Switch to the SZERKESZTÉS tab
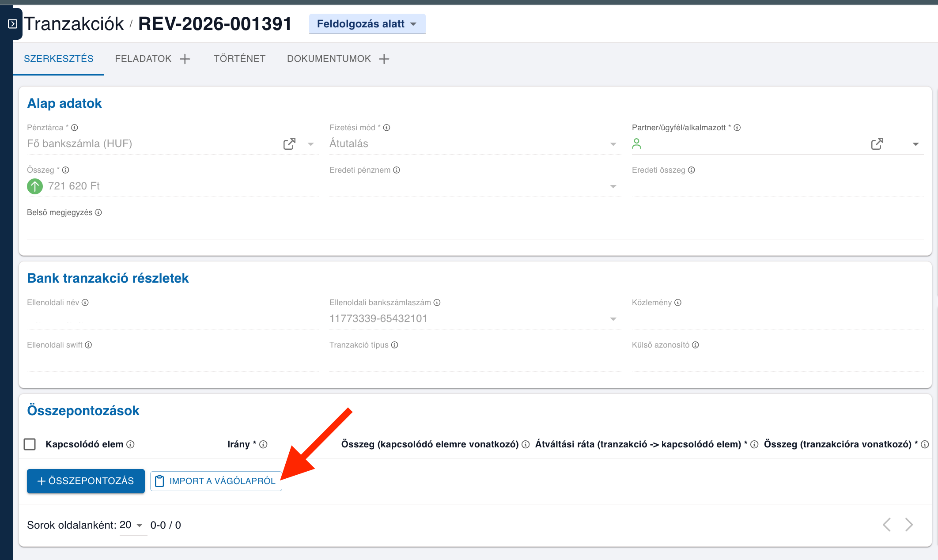 (59, 59)
